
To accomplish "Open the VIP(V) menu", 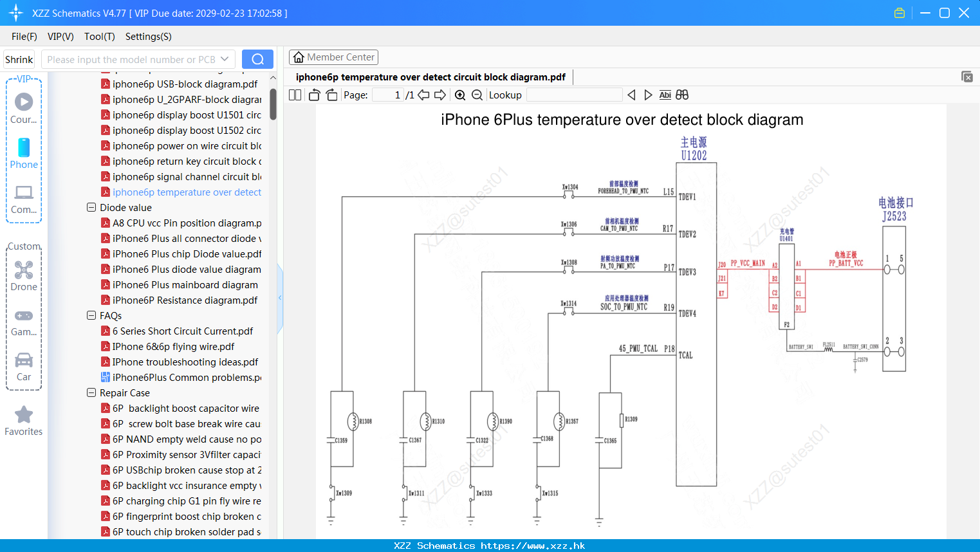I will [x=60, y=37].
